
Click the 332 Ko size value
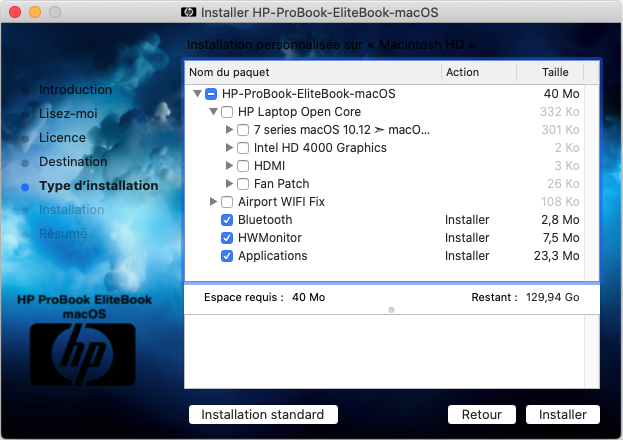559,112
